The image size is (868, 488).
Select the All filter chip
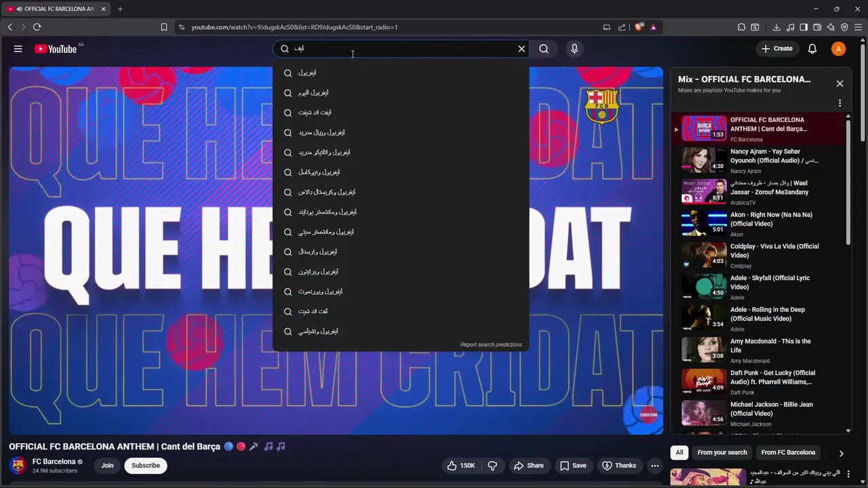point(679,453)
